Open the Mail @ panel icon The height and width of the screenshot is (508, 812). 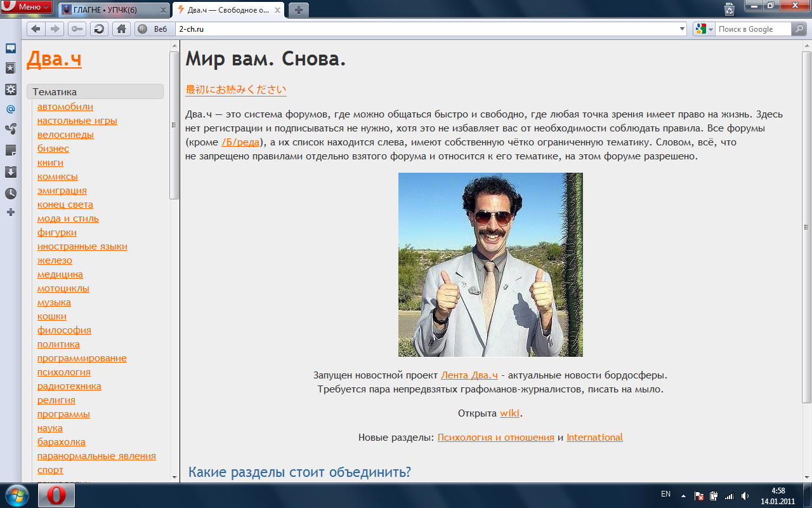point(10,109)
